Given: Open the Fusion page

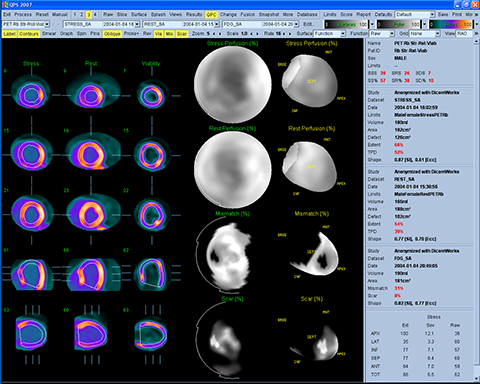Looking at the screenshot, I should (248, 15).
